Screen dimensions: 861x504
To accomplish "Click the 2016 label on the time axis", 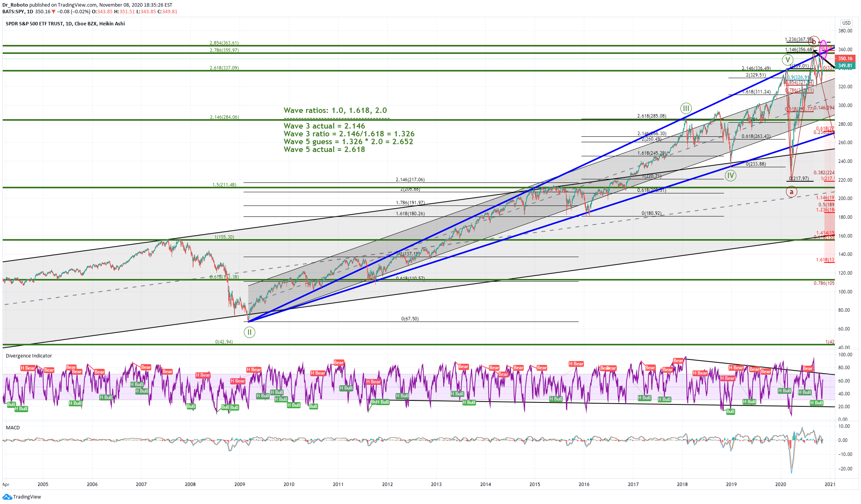I will point(584,484).
